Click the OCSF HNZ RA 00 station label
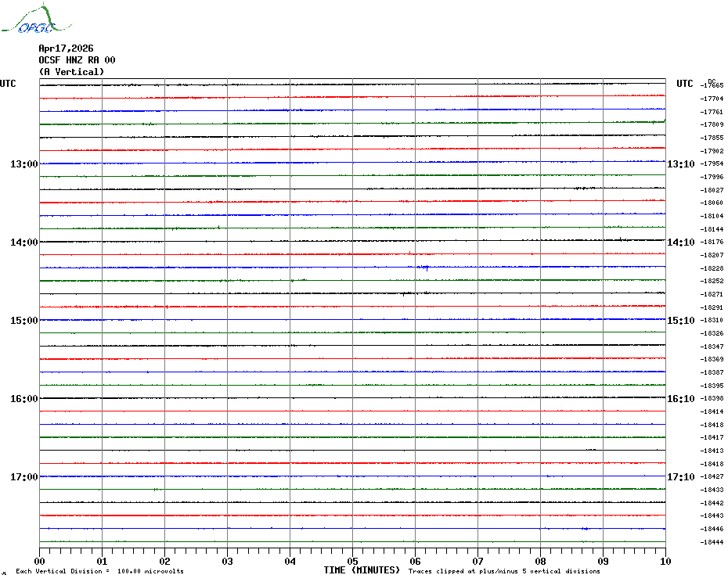 click(77, 60)
